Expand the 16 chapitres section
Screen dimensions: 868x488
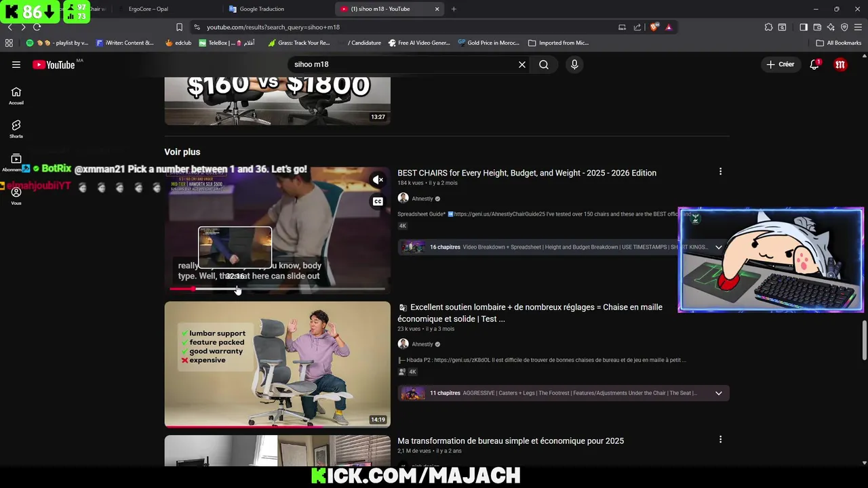click(718, 247)
